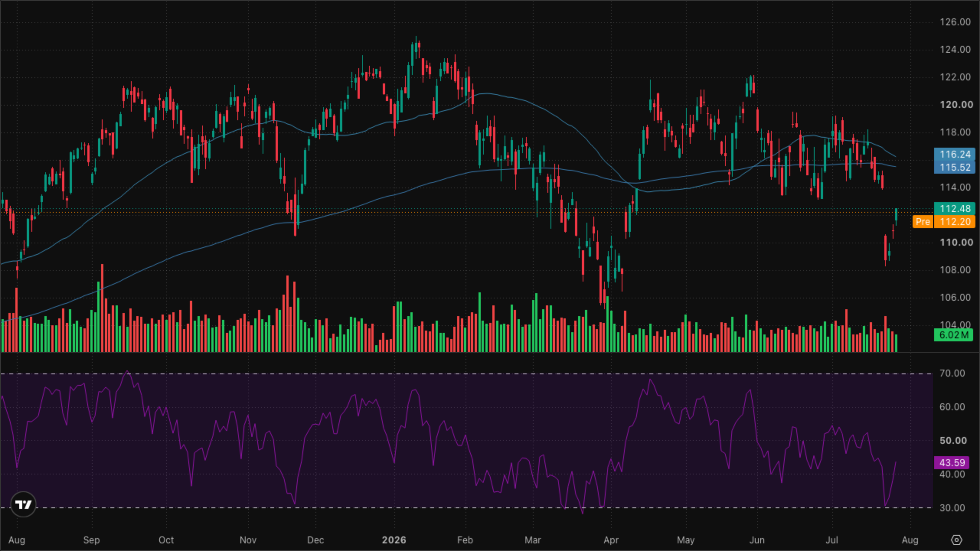The width and height of the screenshot is (980, 551).
Task: Click the 120.00 price scale level
Action: [x=956, y=104]
